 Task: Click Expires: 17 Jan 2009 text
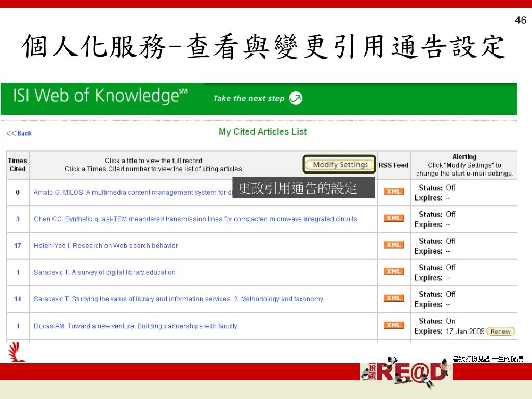pos(449,331)
